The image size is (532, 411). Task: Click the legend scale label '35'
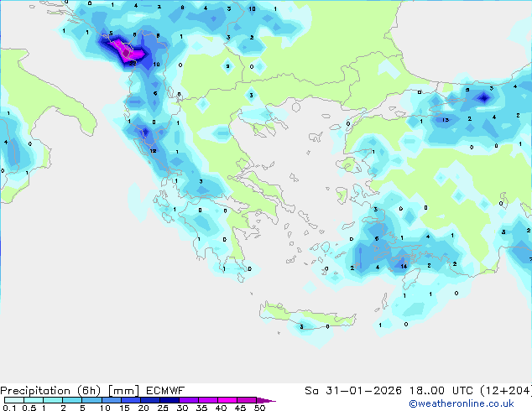(x=201, y=408)
